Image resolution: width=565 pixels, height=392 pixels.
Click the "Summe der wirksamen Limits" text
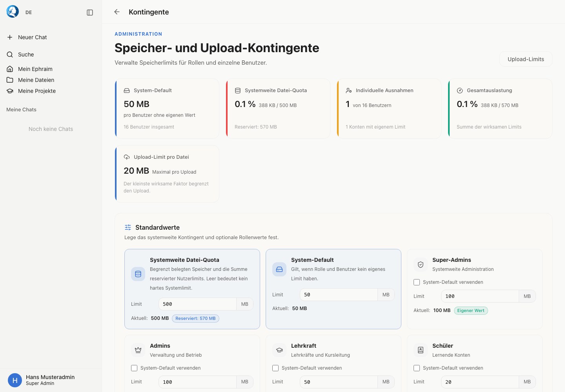[489, 127]
